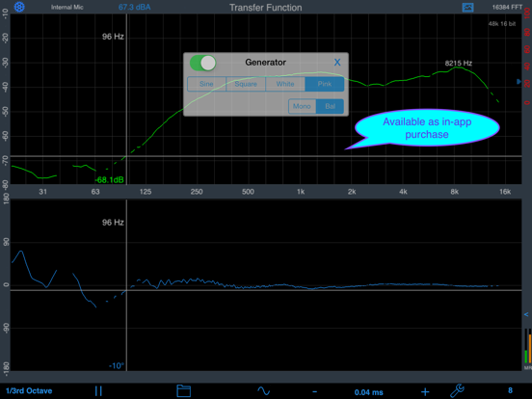Choose Bal output mode

330,106
